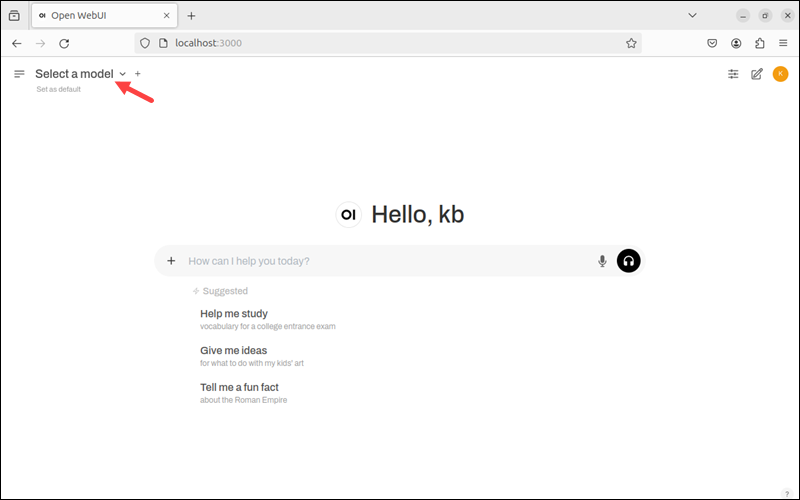Start a new chat with pencil icon
Viewport: 800px width, 500px height.
[757, 74]
